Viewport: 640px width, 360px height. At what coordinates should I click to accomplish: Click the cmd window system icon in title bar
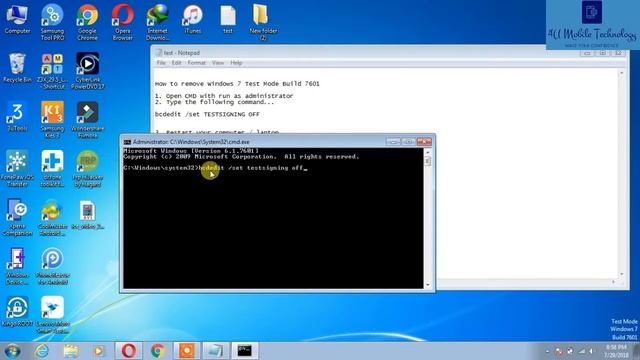tap(127, 142)
